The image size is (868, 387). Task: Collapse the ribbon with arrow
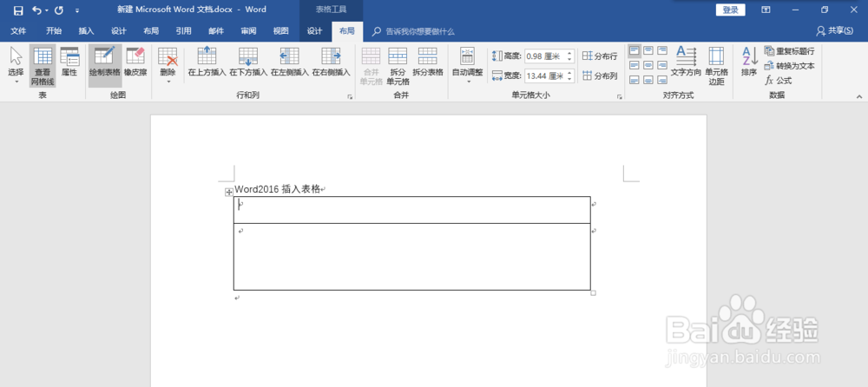859,96
